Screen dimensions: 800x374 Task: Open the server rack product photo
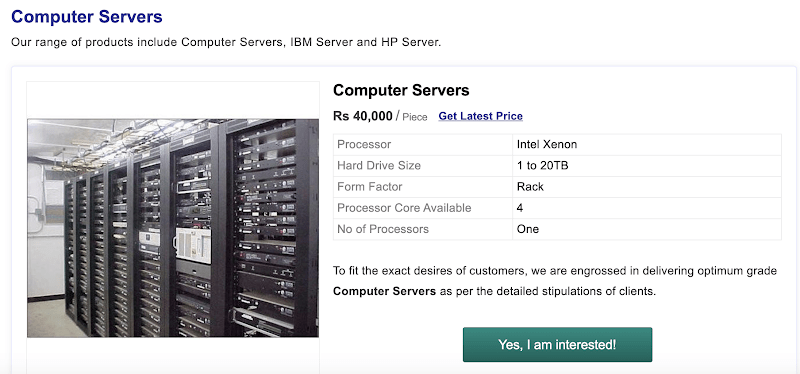point(173,228)
